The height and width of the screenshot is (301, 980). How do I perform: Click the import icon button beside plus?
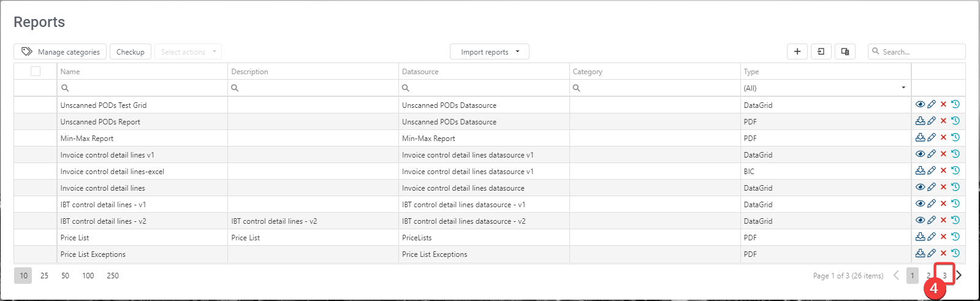[821, 51]
